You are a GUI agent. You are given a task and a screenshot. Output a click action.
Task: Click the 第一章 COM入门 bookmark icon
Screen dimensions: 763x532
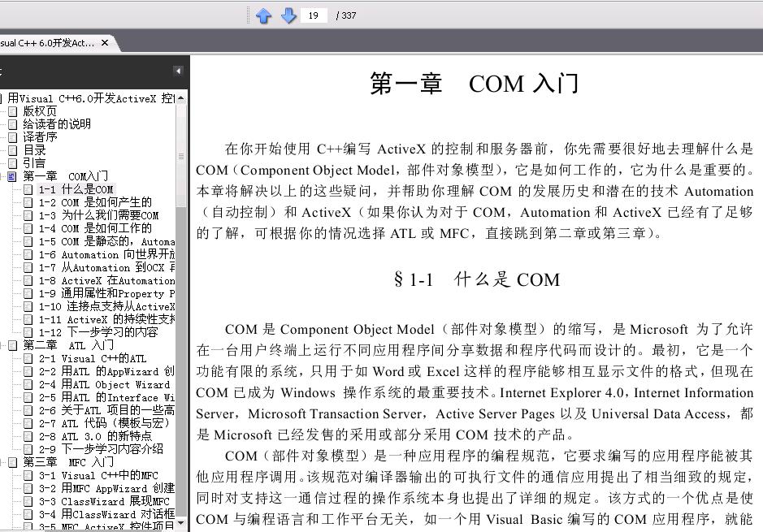(x=13, y=176)
